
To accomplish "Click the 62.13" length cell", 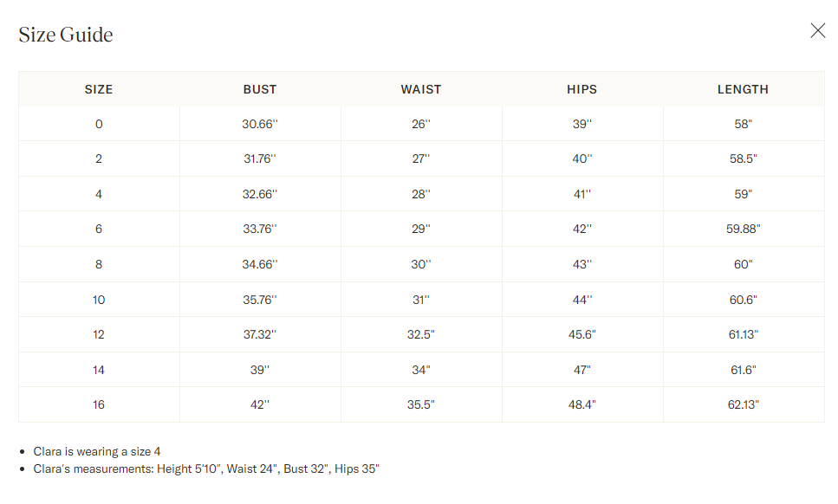I will 743,404.
